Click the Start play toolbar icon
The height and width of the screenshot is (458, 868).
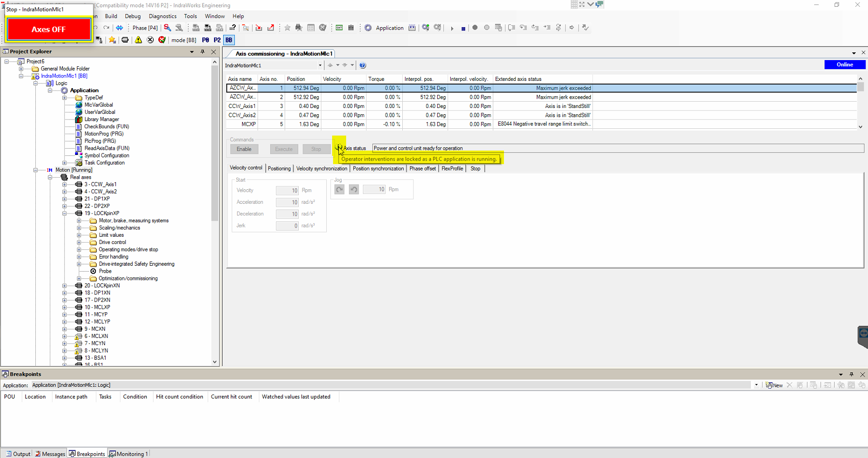coord(452,28)
